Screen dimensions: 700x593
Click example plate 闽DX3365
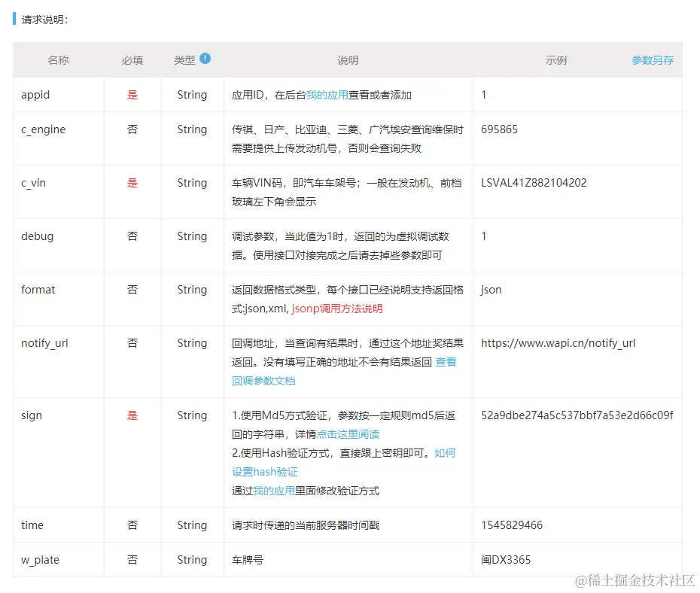point(506,560)
